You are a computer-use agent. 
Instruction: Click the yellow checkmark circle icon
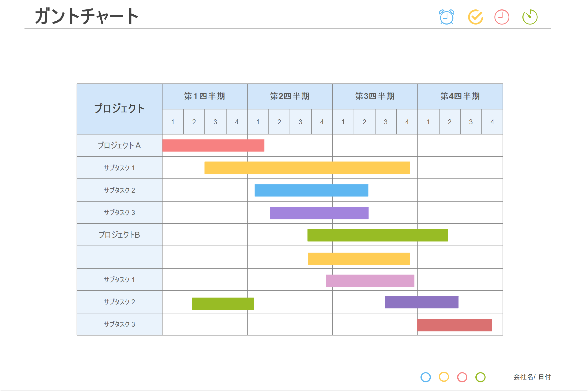[x=475, y=17]
